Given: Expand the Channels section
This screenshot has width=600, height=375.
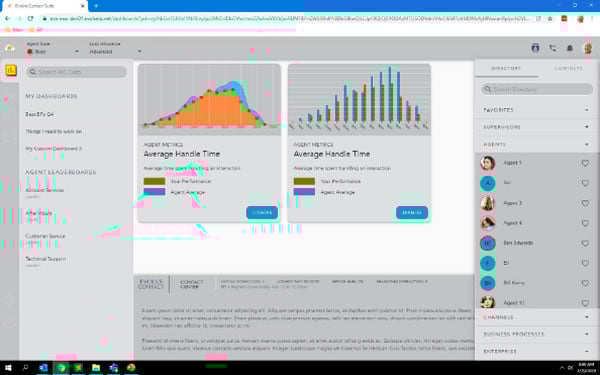Looking at the screenshot, I should (536, 317).
